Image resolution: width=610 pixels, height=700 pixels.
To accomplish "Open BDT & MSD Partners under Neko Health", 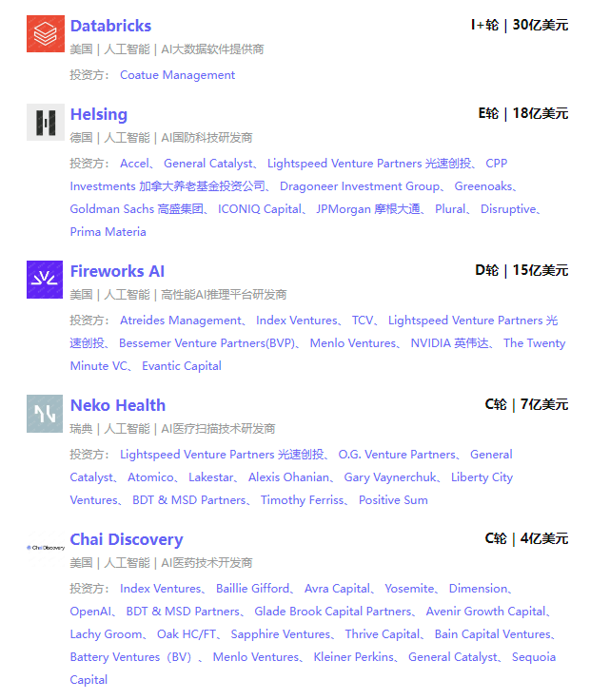I will click(188, 500).
